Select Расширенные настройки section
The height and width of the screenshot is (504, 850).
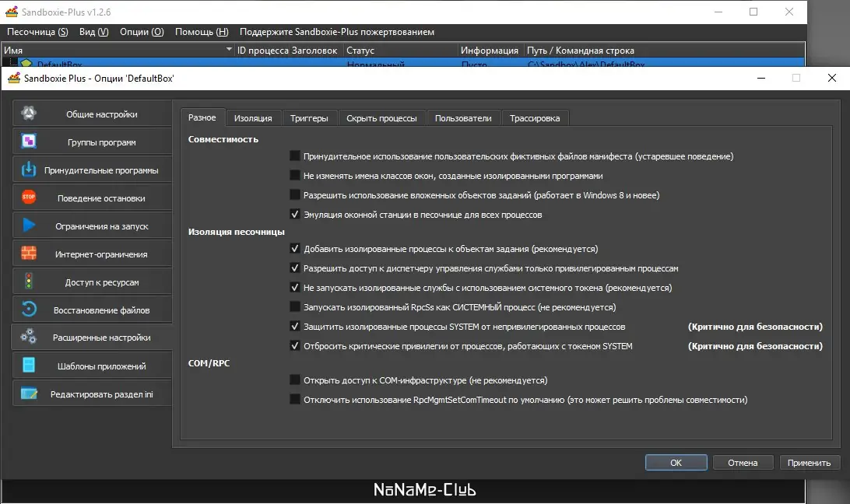click(92, 337)
